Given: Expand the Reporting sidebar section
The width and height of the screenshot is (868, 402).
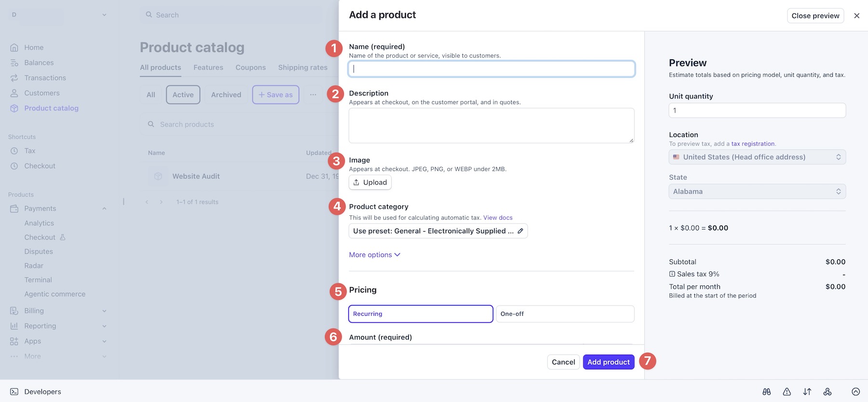Looking at the screenshot, I should tap(104, 326).
